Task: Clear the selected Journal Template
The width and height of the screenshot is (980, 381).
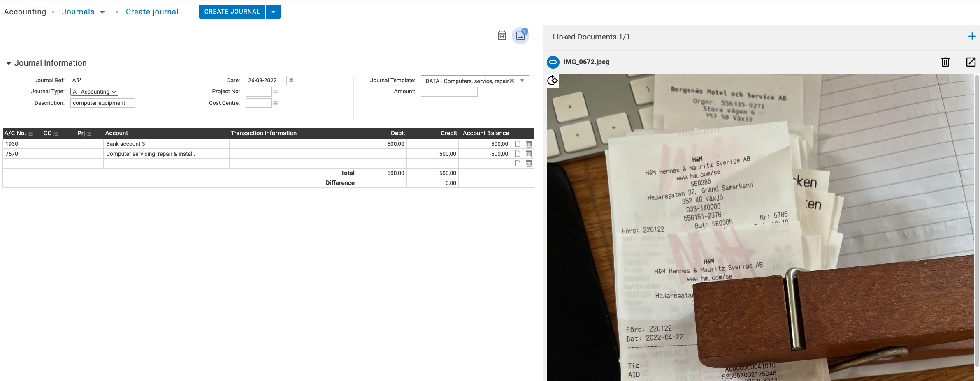Action: tap(512, 81)
